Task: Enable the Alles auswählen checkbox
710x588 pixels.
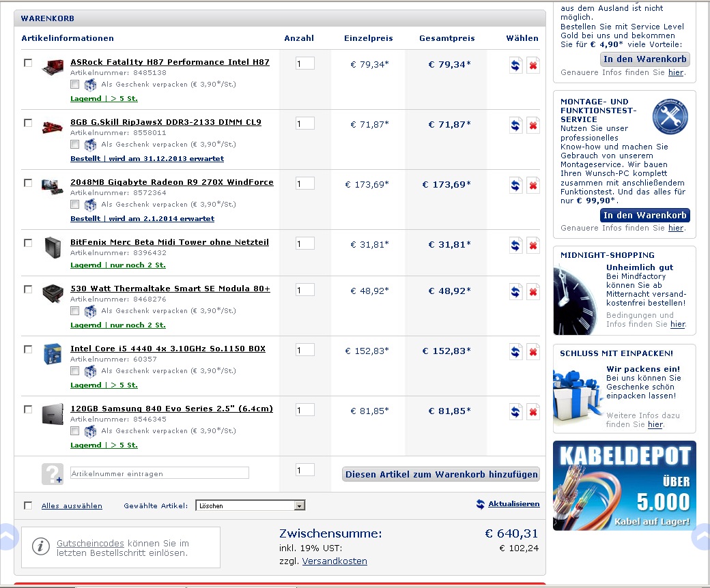Action: [x=28, y=505]
